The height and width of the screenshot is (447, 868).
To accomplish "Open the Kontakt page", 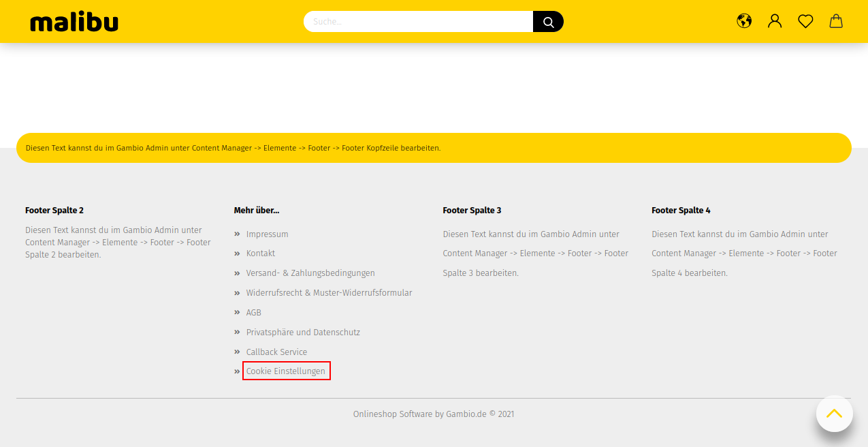I will [x=261, y=253].
